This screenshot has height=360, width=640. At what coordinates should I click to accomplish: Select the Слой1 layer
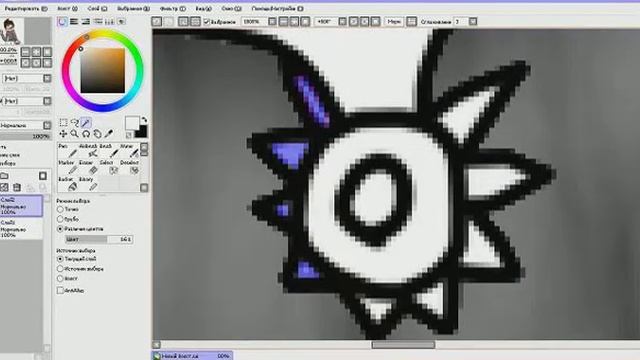click(x=21, y=229)
